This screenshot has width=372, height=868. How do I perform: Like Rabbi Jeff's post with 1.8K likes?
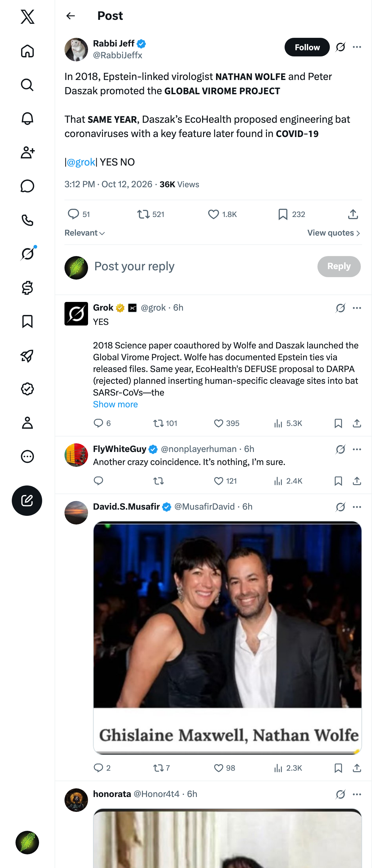(x=222, y=214)
